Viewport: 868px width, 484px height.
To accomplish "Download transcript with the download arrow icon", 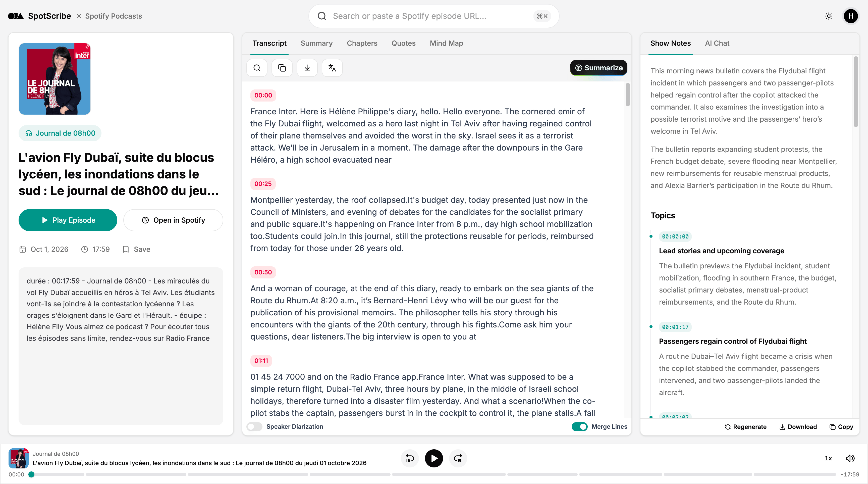I will point(307,68).
